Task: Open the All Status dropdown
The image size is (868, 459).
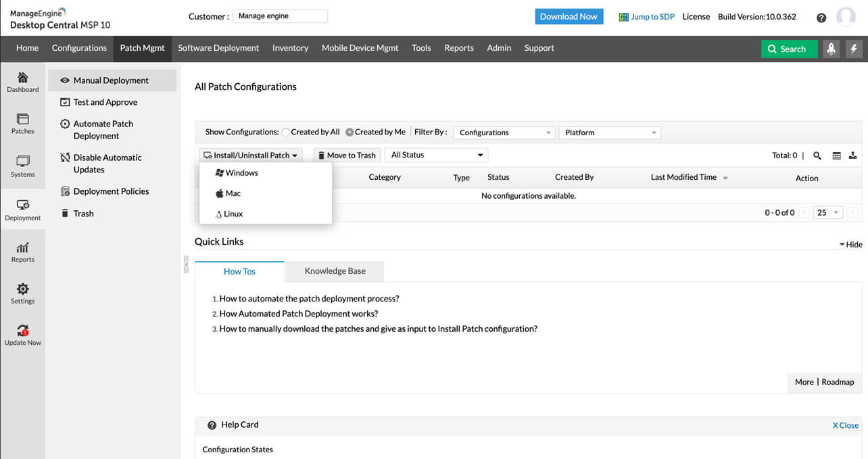Action: coord(436,155)
